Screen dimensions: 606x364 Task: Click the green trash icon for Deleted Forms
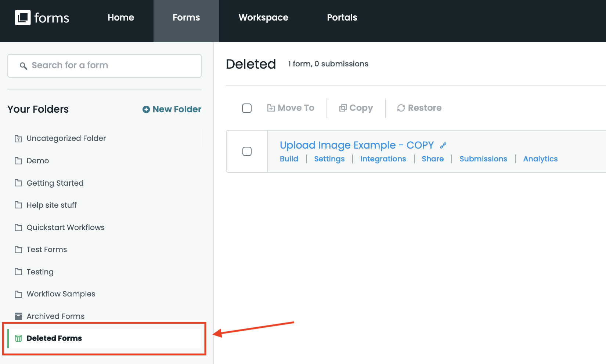click(18, 338)
